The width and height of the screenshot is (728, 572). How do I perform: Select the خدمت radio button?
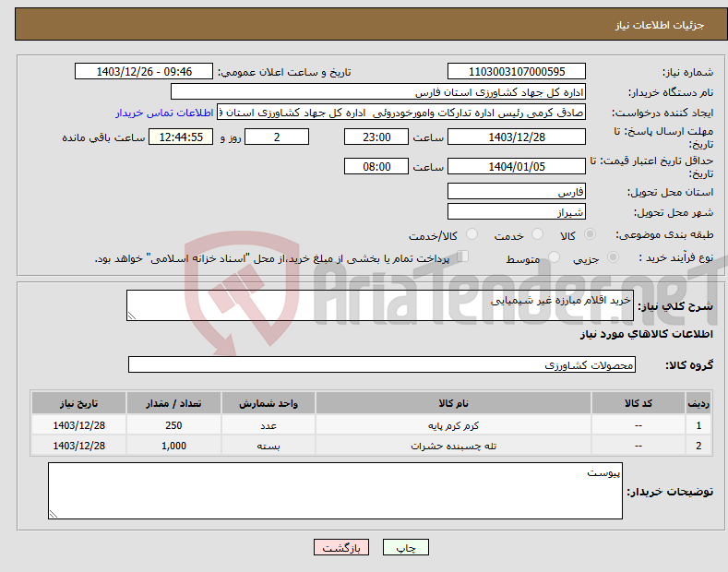pyautogui.click(x=537, y=234)
